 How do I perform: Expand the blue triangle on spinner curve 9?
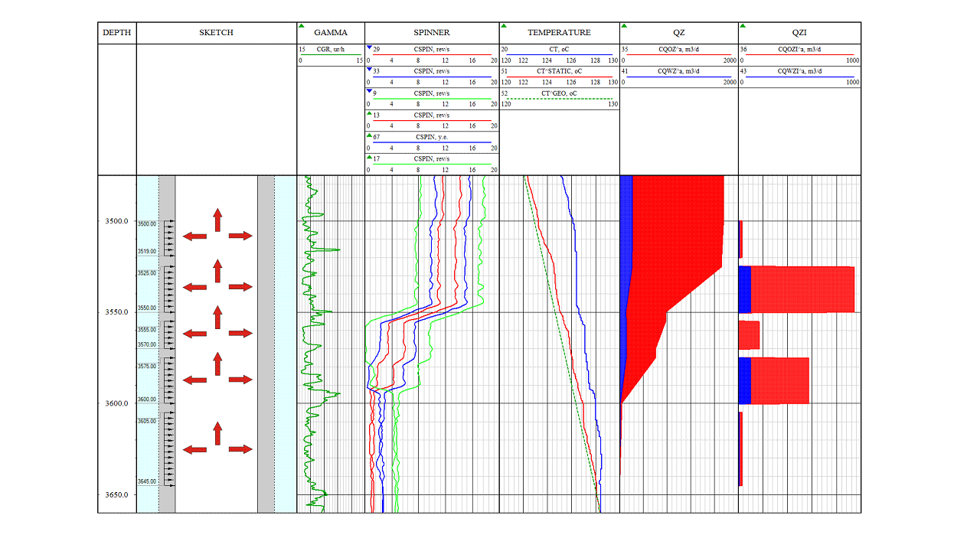(369, 93)
